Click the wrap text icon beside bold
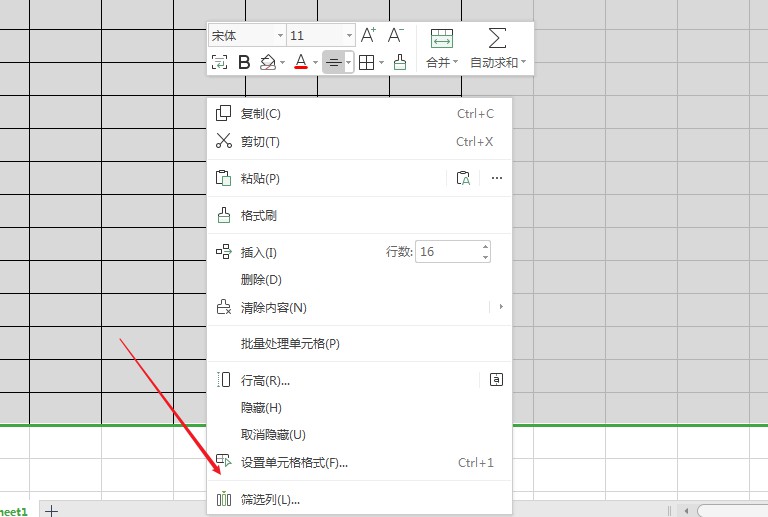The height and width of the screenshot is (517, 768). coord(219,62)
